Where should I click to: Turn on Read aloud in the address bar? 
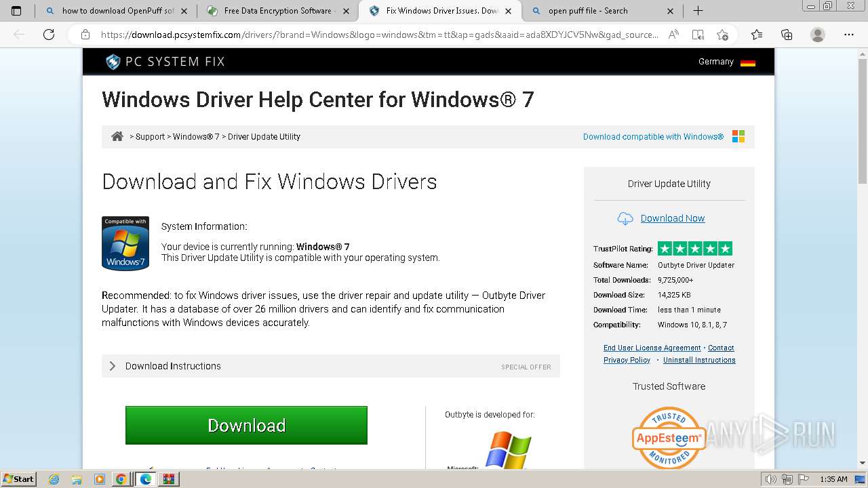pos(673,35)
